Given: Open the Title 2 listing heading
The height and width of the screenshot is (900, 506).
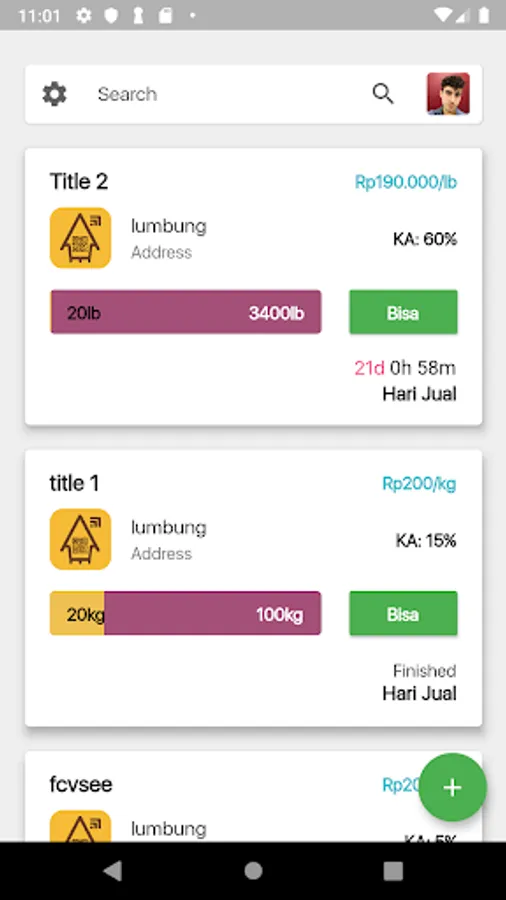Looking at the screenshot, I should (79, 181).
